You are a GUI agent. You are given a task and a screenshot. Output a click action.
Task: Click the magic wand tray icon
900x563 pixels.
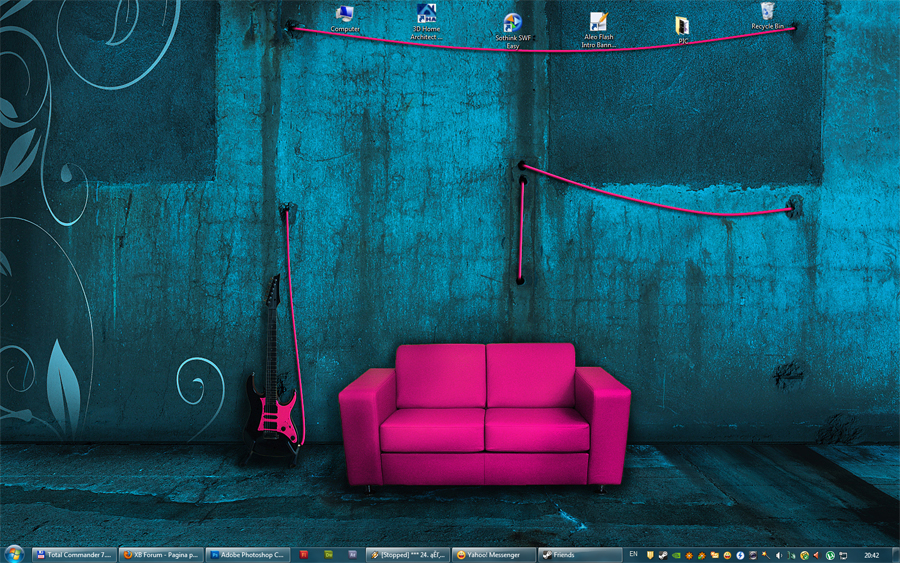tap(766, 555)
